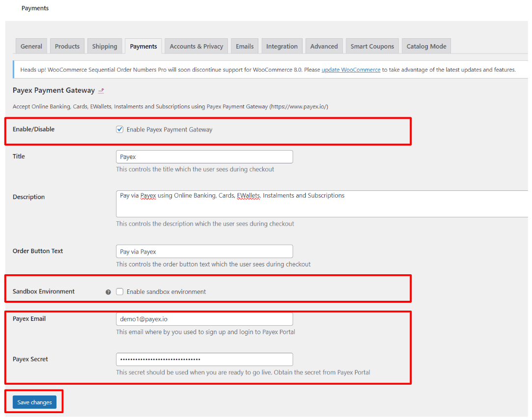Click the Sandbox Environment row label
Viewport: 532px width, 420px height.
click(x=43, y=291)
